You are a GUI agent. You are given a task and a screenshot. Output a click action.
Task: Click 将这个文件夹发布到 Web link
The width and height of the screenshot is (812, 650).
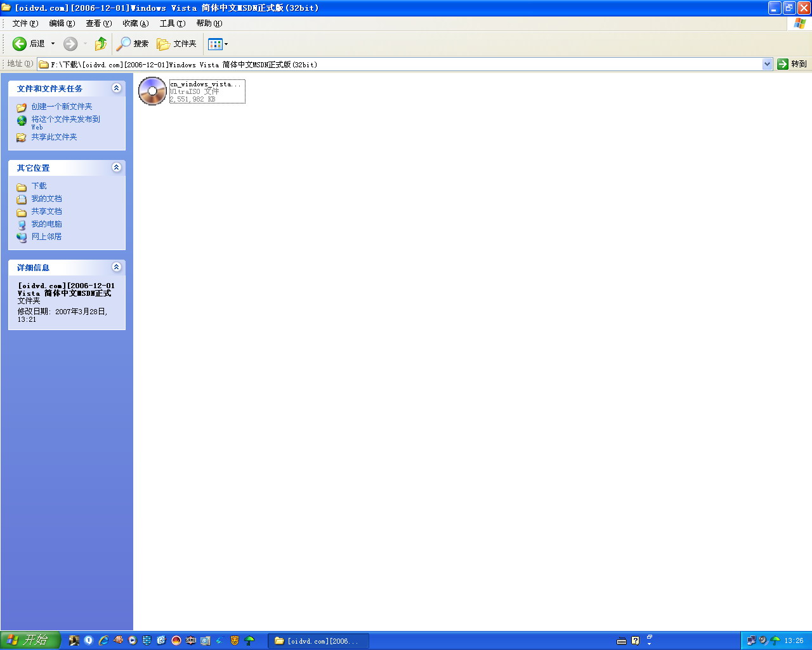pos(66,123)
